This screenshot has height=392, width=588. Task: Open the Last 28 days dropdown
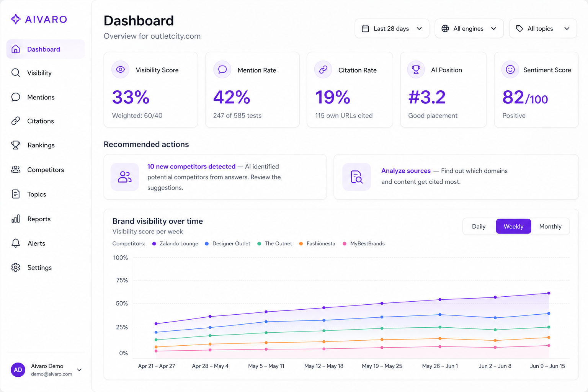(x=392, y=29)
